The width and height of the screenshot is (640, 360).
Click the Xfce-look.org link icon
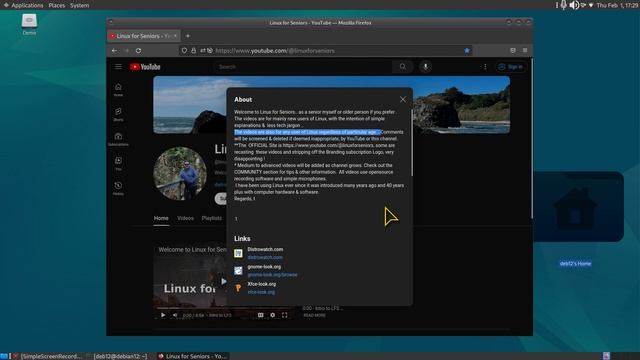[238, 288]
